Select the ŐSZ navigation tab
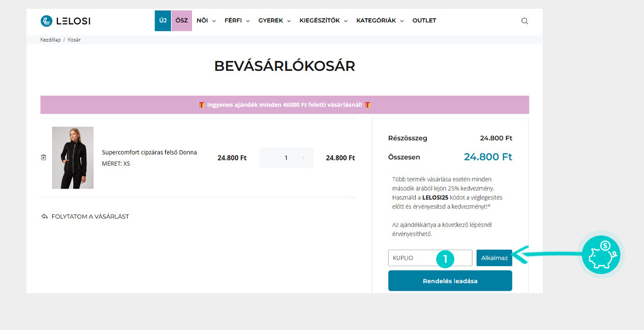The image size is (644, 330). [181, 20]
